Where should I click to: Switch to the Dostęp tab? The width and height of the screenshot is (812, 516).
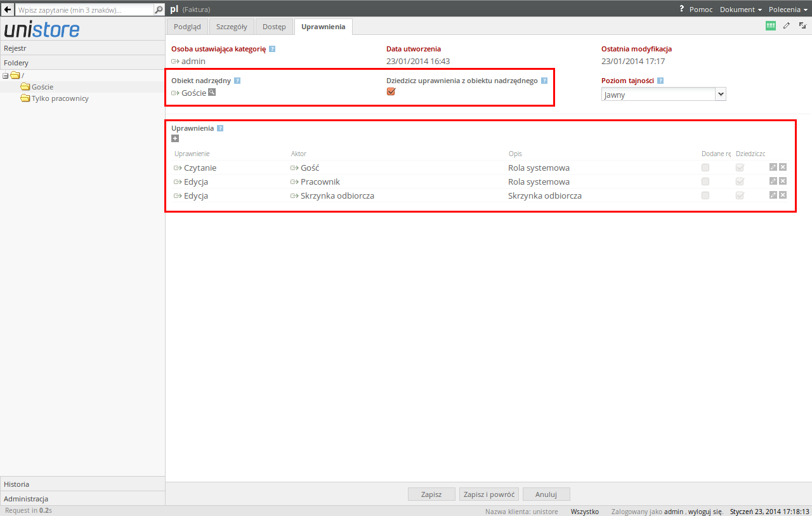coord(275,27)
